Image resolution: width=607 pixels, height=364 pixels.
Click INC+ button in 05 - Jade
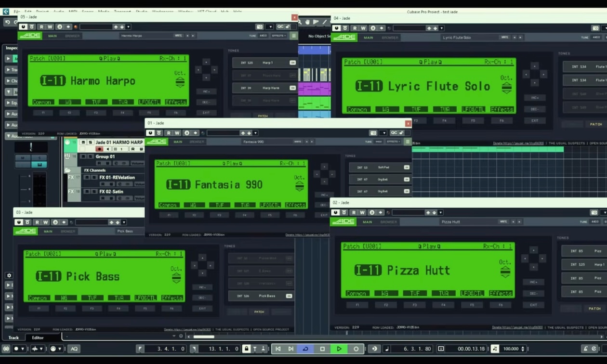(x=206, y=91)
